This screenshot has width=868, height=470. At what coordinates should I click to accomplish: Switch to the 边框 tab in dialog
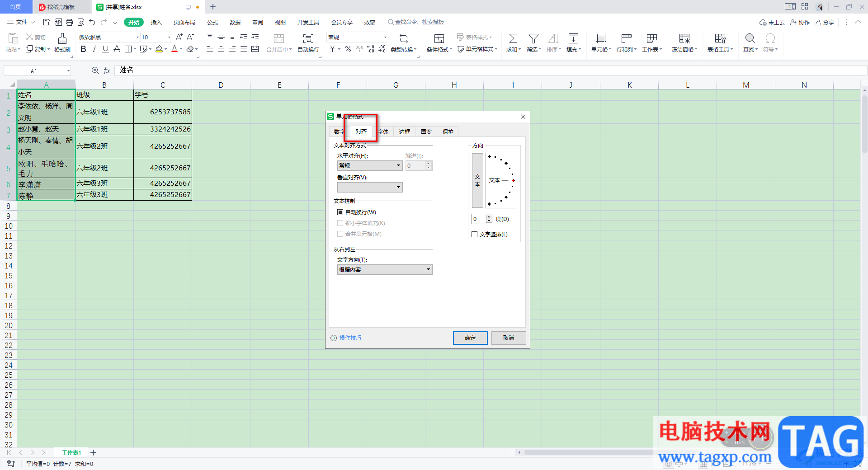coord(405,132)
